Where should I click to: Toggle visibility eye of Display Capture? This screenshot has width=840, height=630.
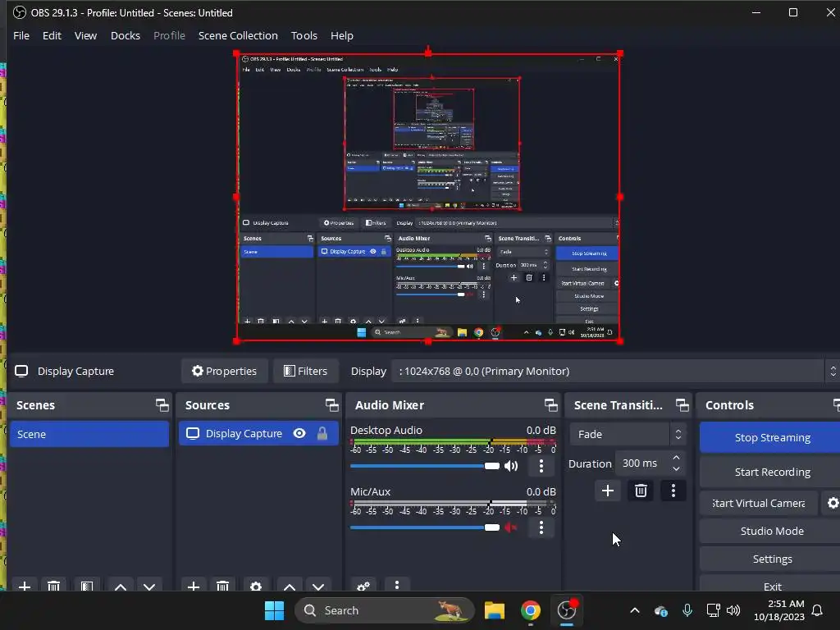(x=299, y=433)
